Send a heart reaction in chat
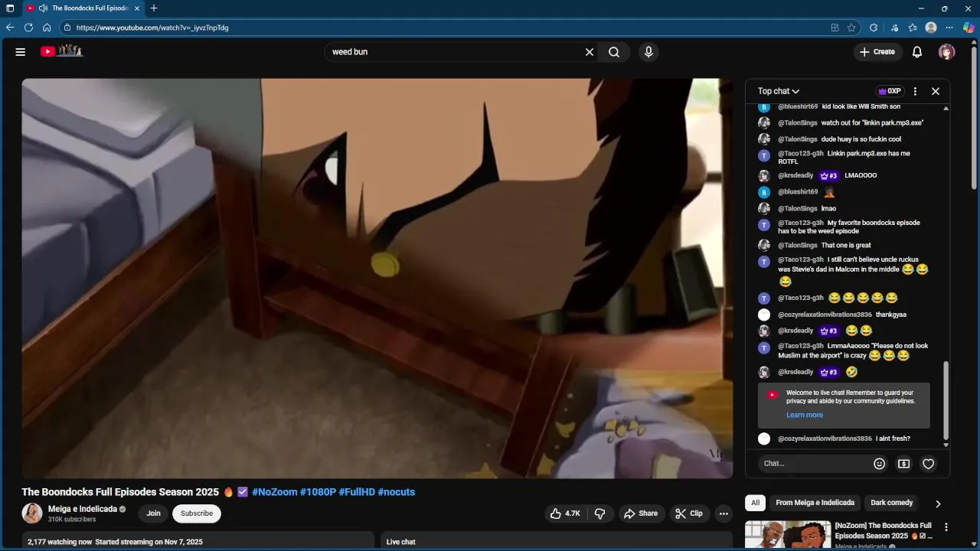The image size is (980, 551). [x=929, y=464]
